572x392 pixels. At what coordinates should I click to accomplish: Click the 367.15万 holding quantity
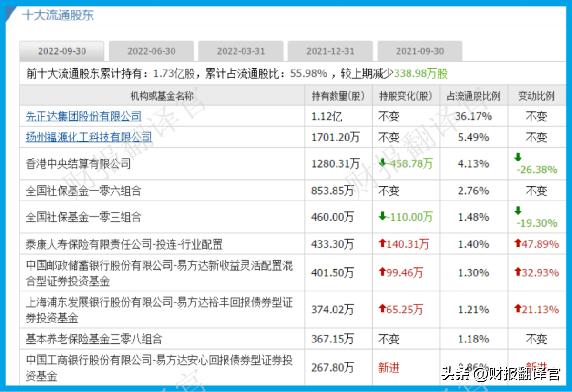[x=333, y=339]
